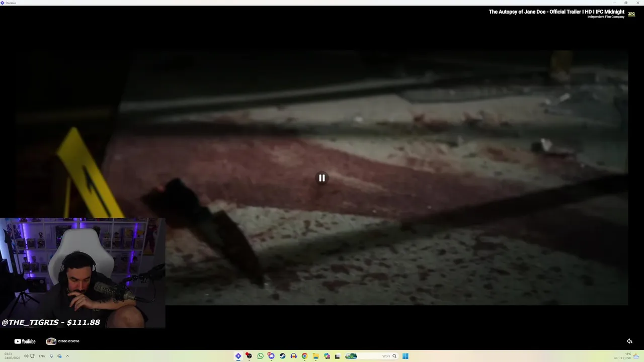The height and width of the screenshot is (362, 644).
Task: Click the volume speaker tray icon
Action: point(26,356)
